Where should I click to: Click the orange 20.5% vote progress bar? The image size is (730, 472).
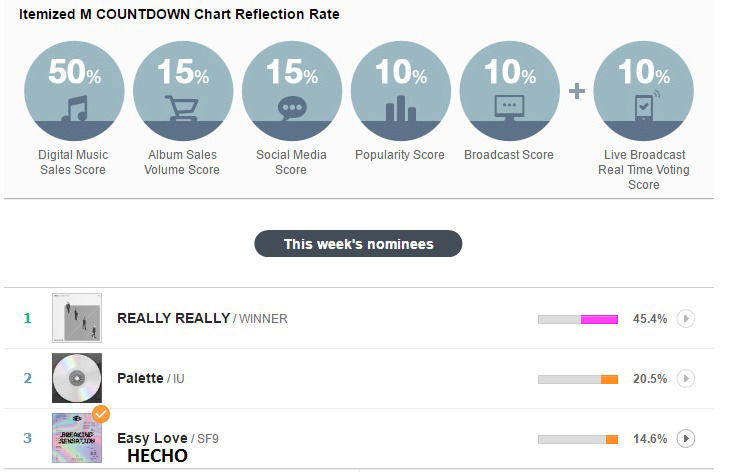(x=578, y=379)
